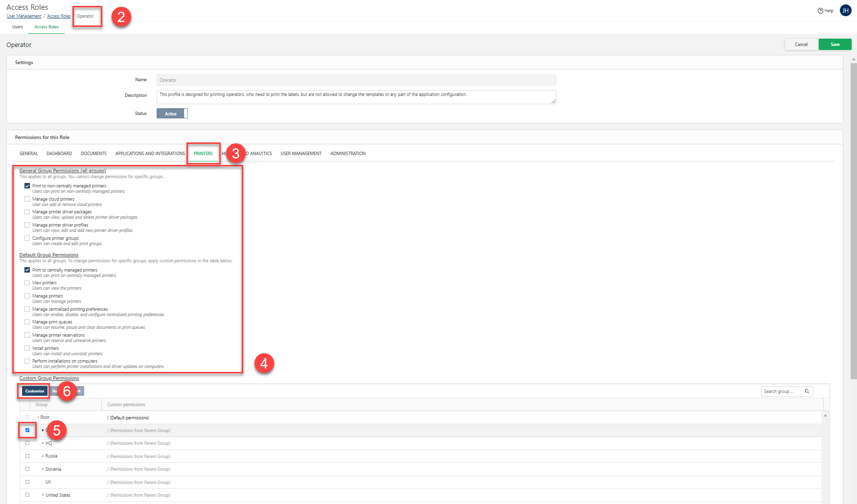The height and width of the screenshot is (504, 857).
Task: Tick the View printers permission checkbox
Action: 27,283
